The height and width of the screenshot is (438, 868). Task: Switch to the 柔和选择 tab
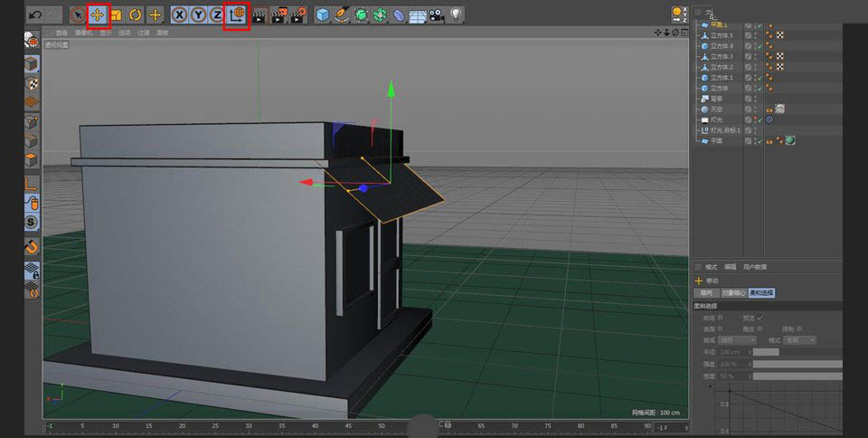(x=761, y=292)
